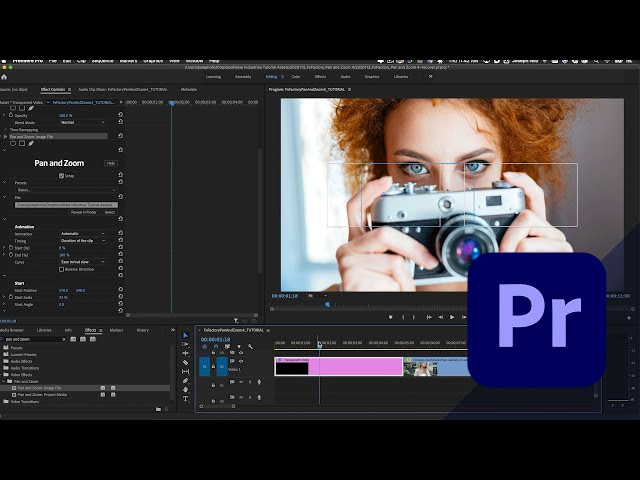The width and height of the screenshot is (640, 480).
Task: Clear the effects search field
Action: point(64,339)
